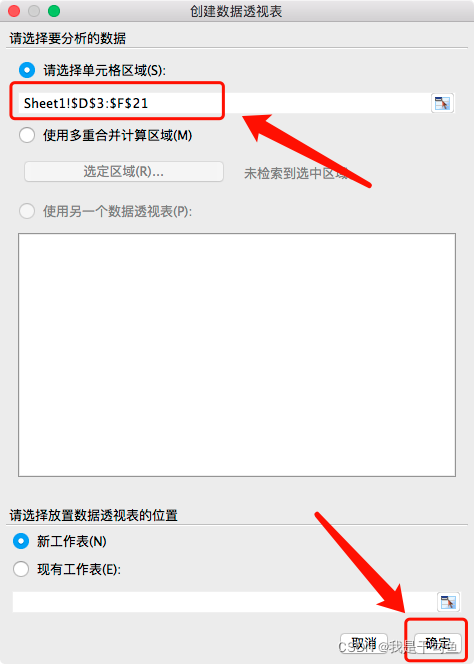Select the 现有工作表(E) radio button
Screen dimensions: 474x664
21,569
